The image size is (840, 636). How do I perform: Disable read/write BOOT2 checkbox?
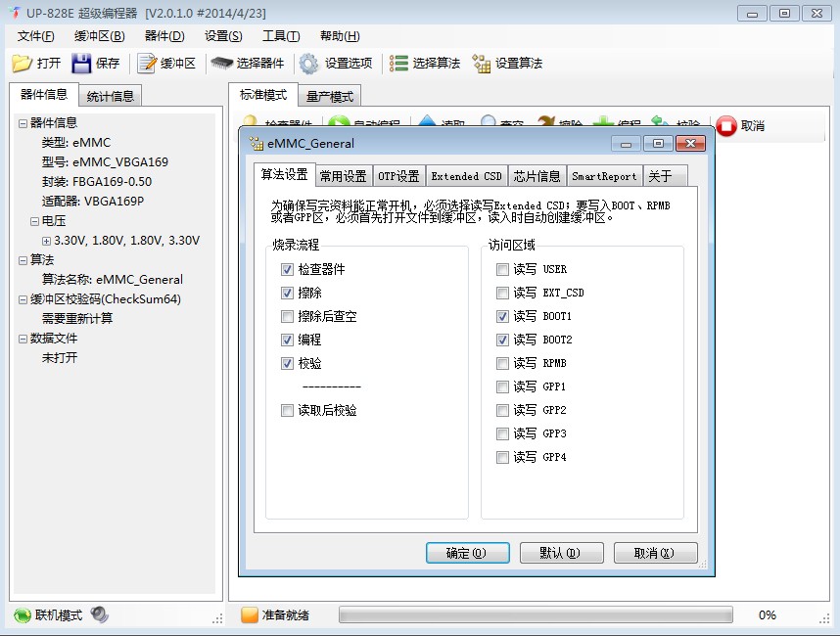[502, 340]
